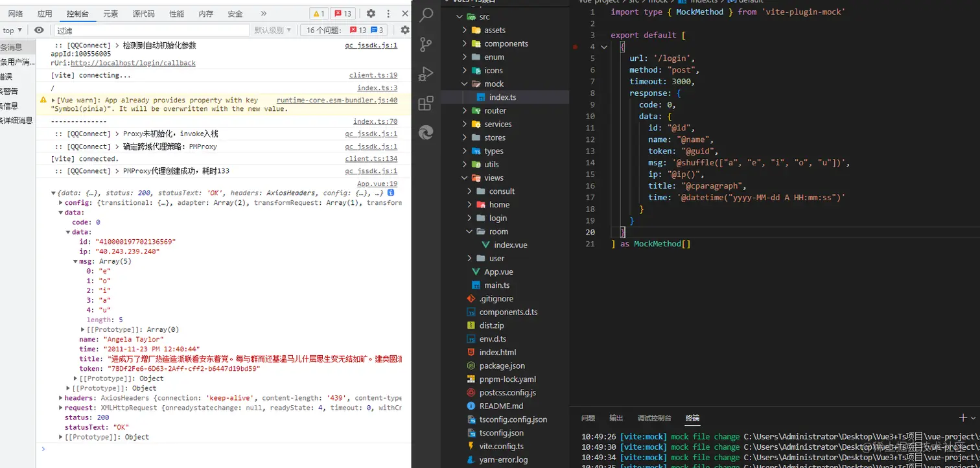The height and width of the screenshot is (468, 980).
Task: Click postcss.config.js file icon
Action: 471,393
